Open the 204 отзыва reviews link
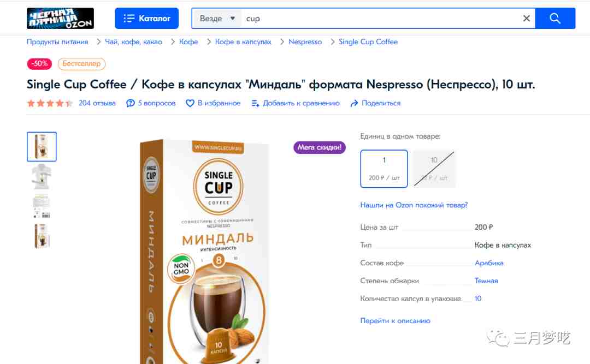 click(97, 103)
